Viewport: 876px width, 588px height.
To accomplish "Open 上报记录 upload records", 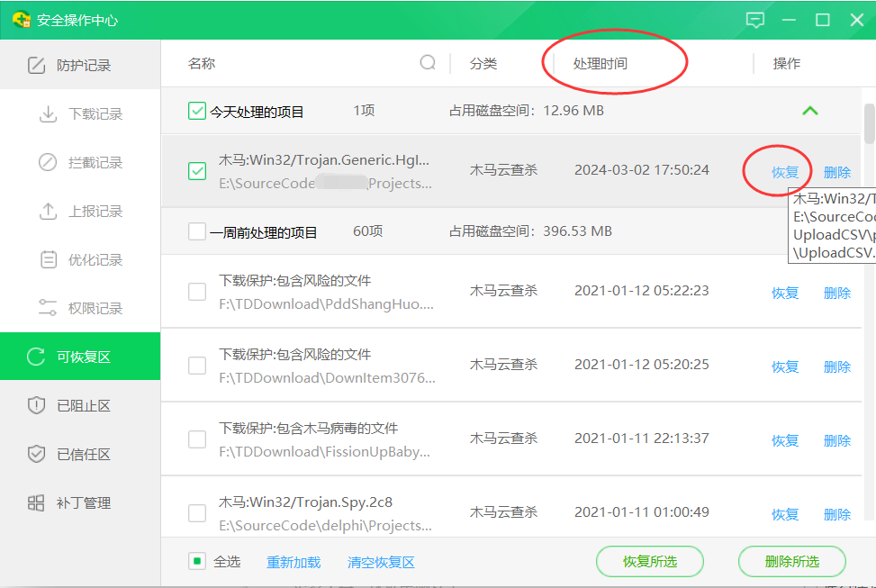I will [95, 212].
